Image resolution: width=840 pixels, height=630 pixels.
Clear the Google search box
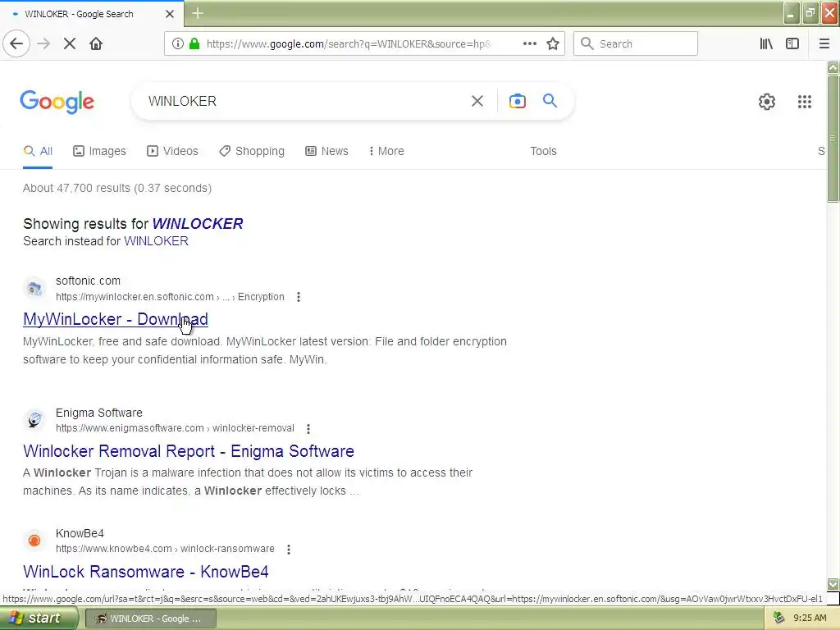pyautogui.click(x=477, y=101)
